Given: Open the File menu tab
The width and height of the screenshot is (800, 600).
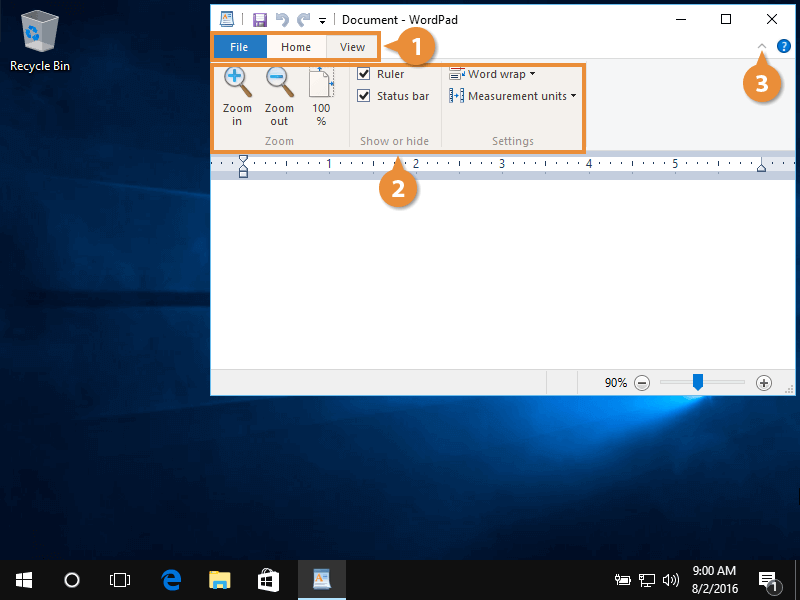Looking at the screenshot, I should [239, 47].
